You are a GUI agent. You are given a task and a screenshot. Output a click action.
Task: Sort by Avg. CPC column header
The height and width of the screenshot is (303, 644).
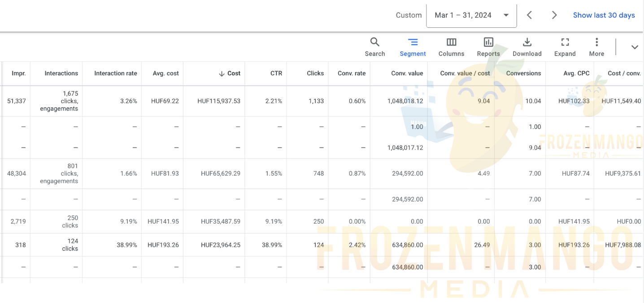click(x=576, y=73)
